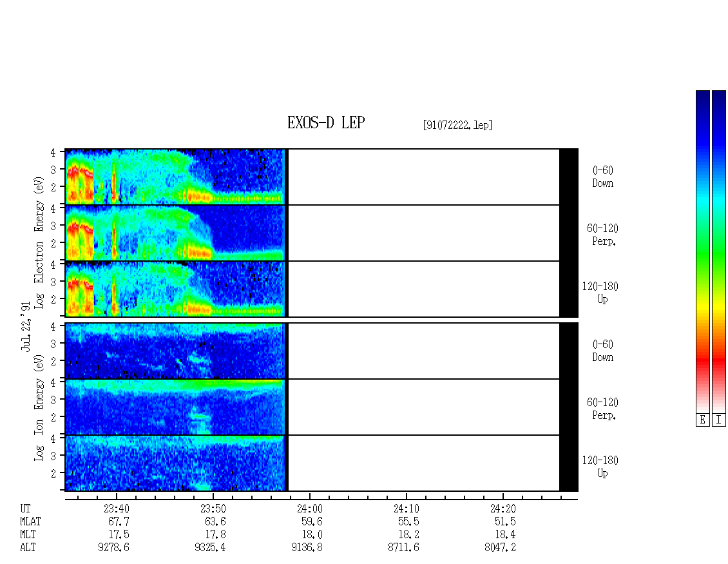The height and width of the screenshot is (564, 728).
Task: Click the 120-180 Up label beside ion panels
Action: [x=600, y=467]
